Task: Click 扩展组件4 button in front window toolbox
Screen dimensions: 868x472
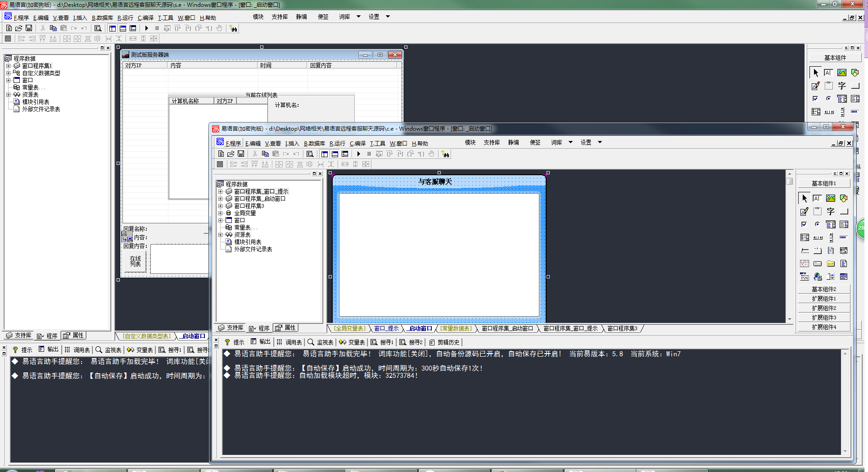Action: point(824,327)
